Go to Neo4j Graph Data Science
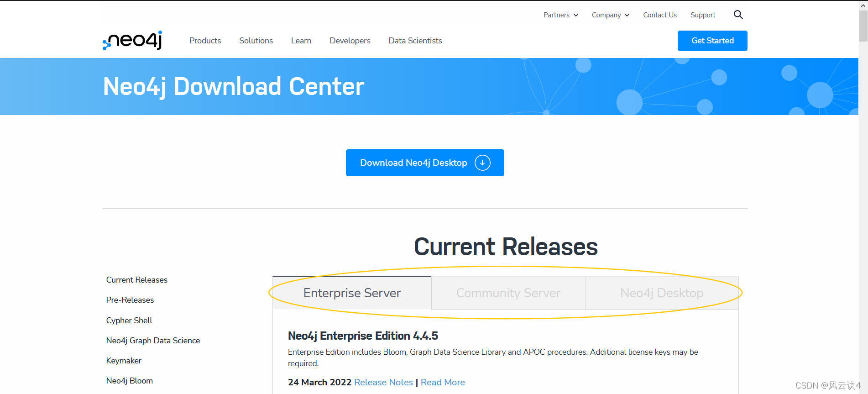The width and height of the screenshot is (868, 394). [153, 341]
